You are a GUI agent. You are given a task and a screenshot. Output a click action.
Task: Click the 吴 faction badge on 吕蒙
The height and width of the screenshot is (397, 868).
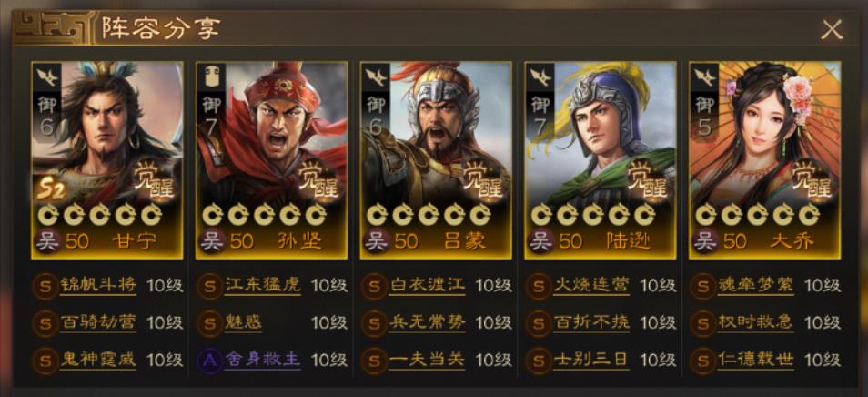tap(376, 241)
